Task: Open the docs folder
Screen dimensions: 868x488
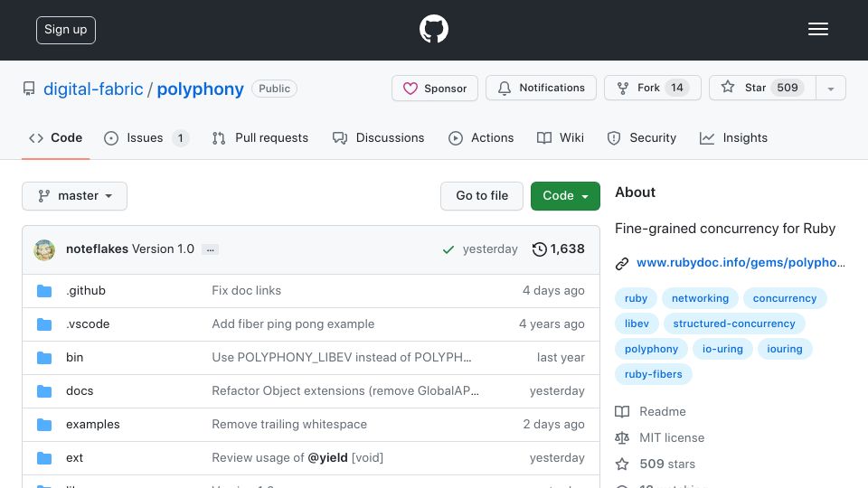Action: point(80,390)
